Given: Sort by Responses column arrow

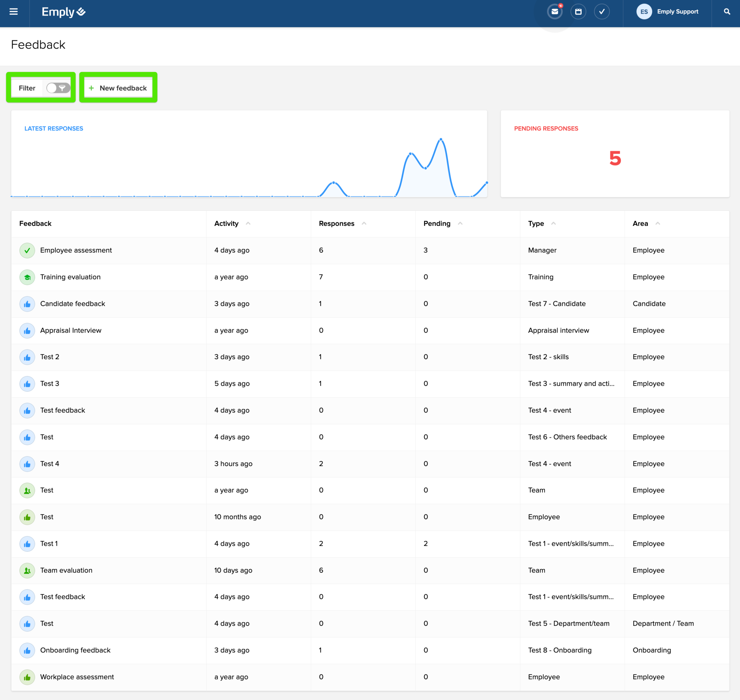Looking at the screenshot, I should coord(364,224).
